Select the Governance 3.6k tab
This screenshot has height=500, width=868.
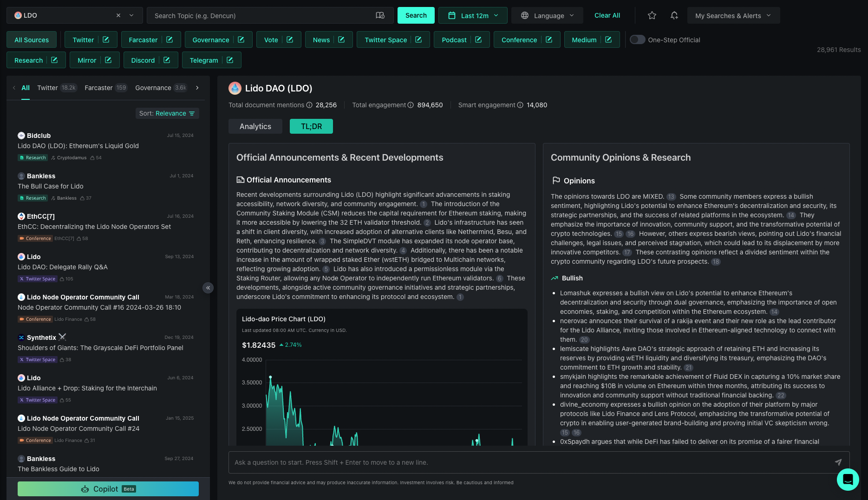tap(160, 88)
